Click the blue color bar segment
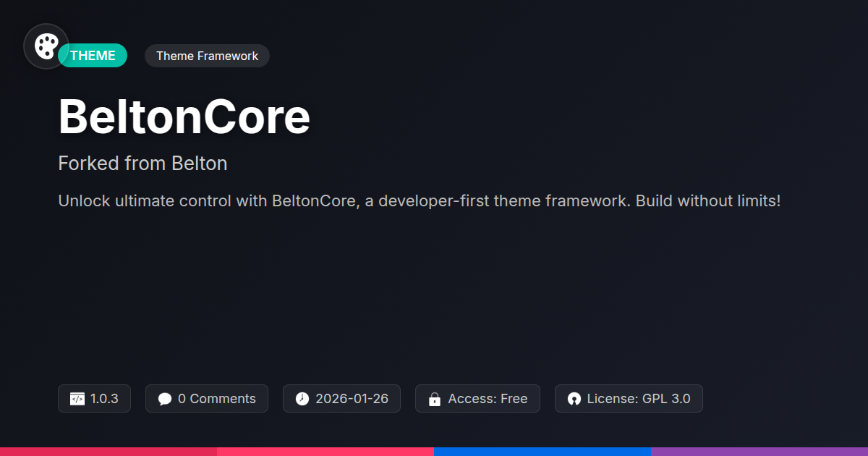 [542, 451]
